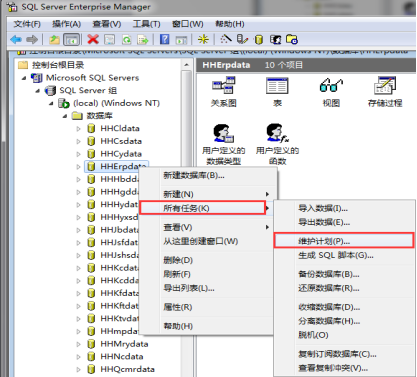The image size is (417, 377).
Task: Collapse the SQL Server 组 tree node
Action: pyautogui.click(x=38, y=91)
